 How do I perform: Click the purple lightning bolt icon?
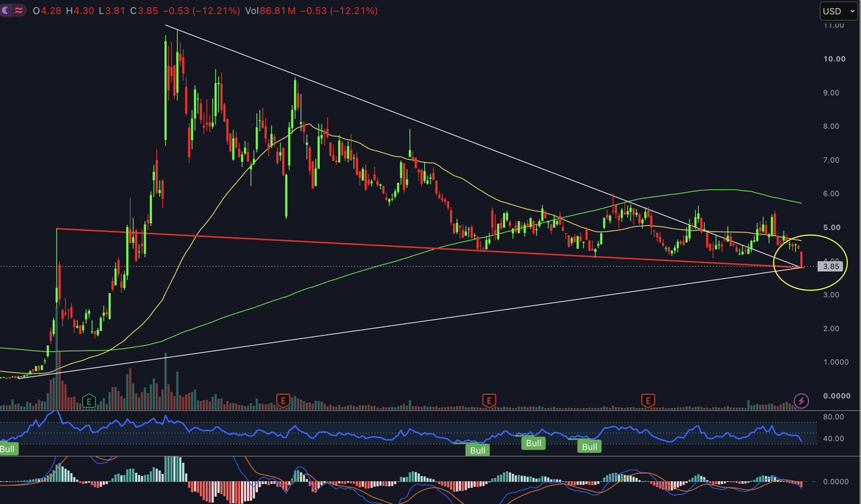click(x=801, y=400)
